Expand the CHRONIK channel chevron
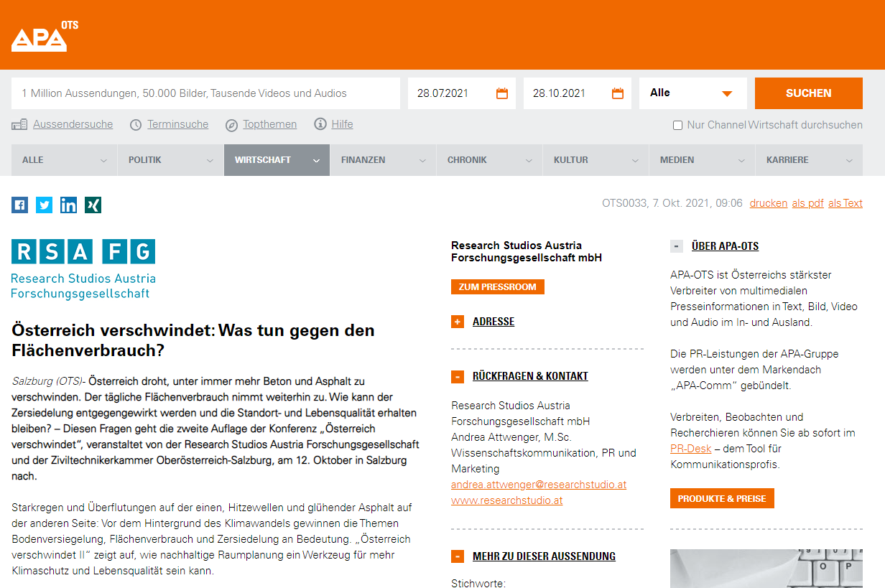This screenshot has width=885, height=588. point(529,161)
